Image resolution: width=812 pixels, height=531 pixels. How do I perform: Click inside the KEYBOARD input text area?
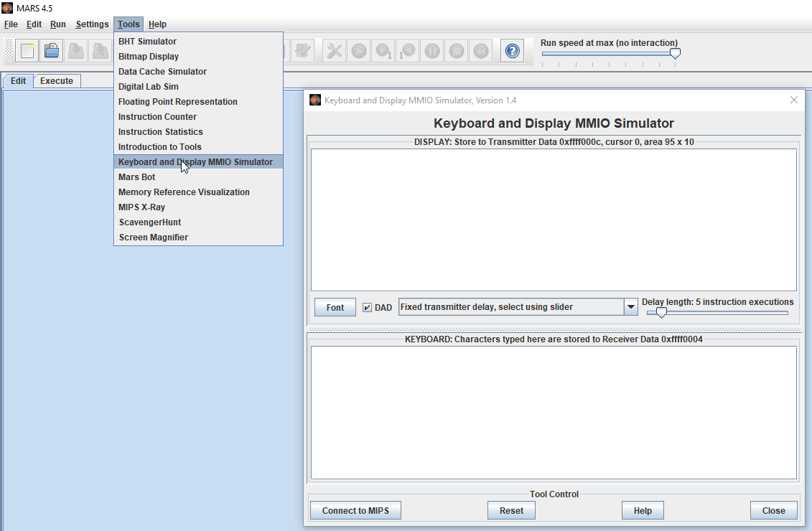coord(554,413)
